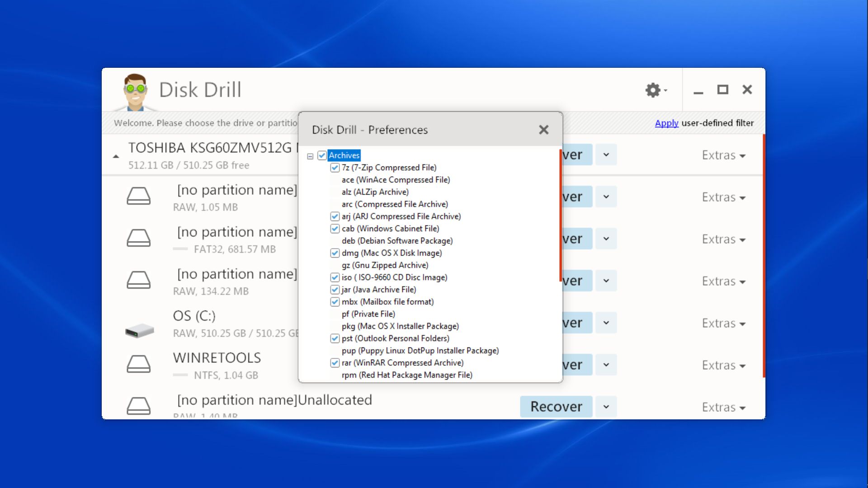This screenshot has height=488, width=868.
Task: Click Recover button for RAW 134.22 MB partition
Action: pyautogui.click(x=577, y=281)
